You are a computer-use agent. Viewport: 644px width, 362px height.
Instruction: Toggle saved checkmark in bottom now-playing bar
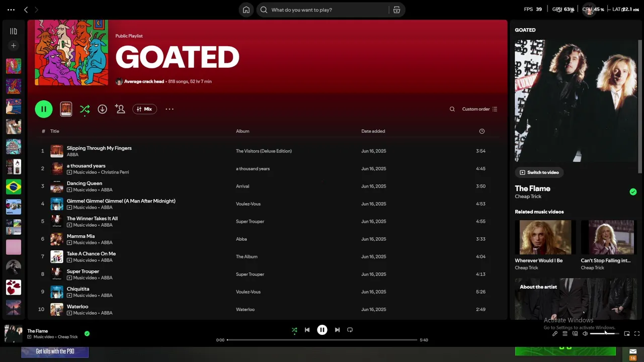(87, 333)
